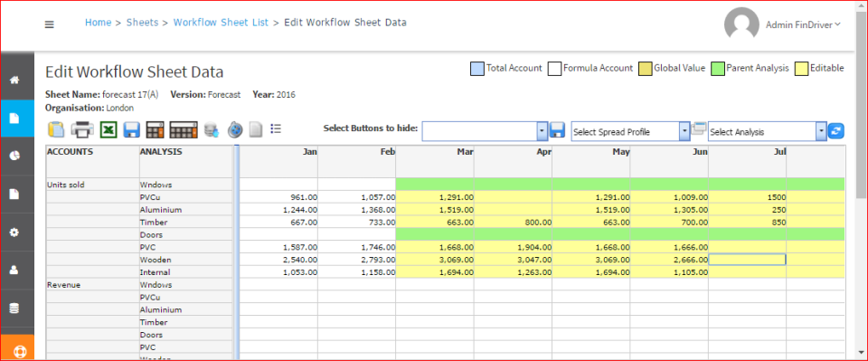
Task: Open the database stack sidebar icon
Action: (x=15, y=309)
